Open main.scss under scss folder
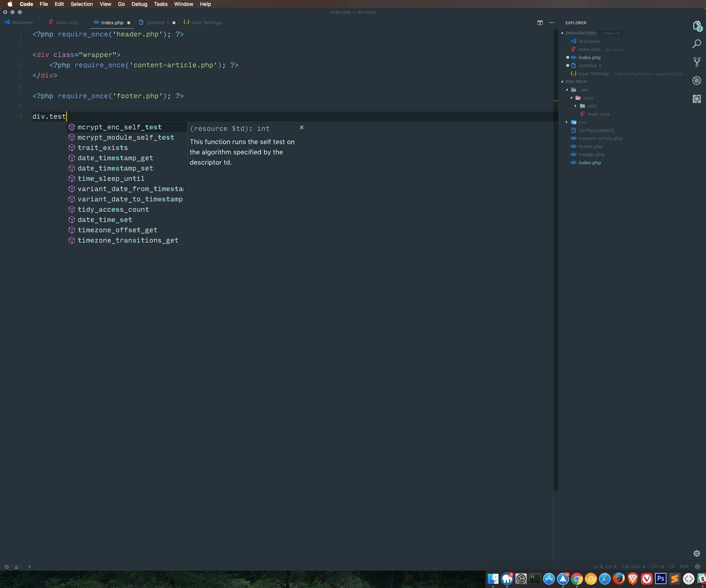 click(x=598, y=114)
